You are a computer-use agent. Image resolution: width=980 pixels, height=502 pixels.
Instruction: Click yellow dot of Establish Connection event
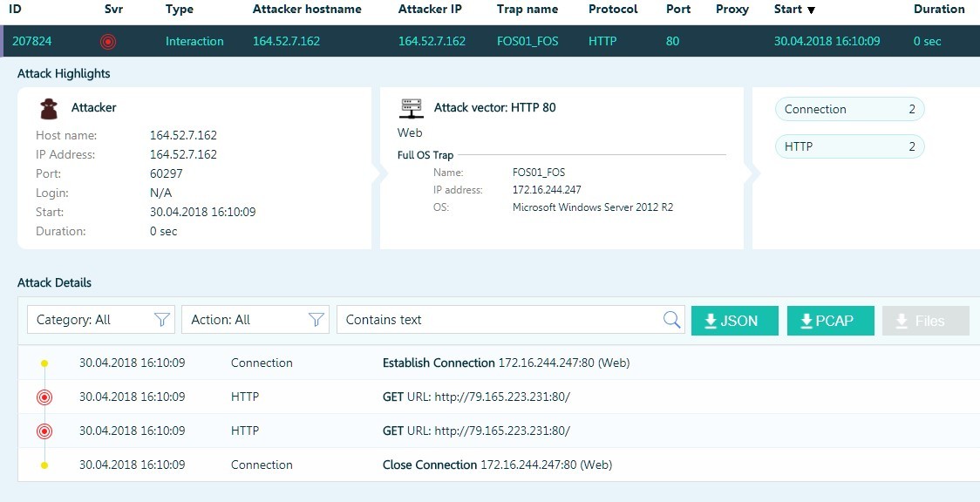pyautogui.click(x=44, y=363)
